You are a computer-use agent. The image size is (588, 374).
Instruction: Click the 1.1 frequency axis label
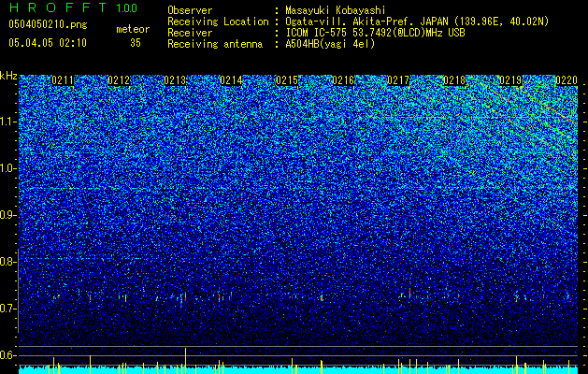click(x=7, y=122)
